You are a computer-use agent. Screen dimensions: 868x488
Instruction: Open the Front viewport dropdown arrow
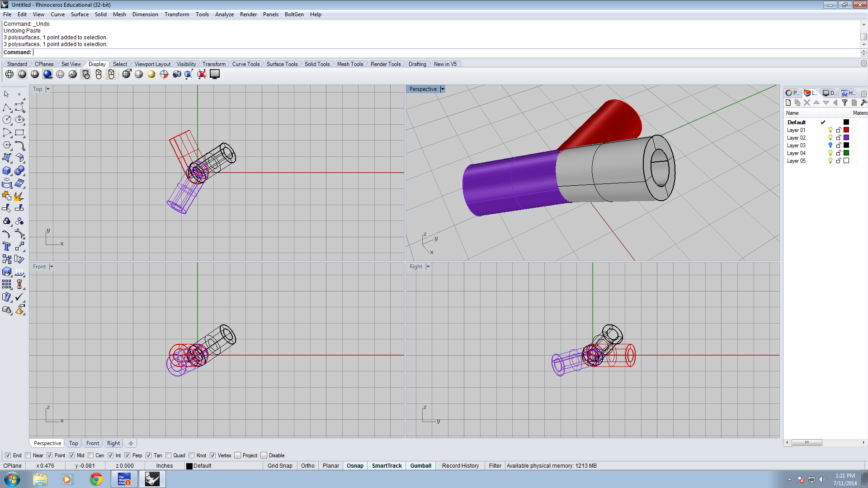tap(52, 267)
